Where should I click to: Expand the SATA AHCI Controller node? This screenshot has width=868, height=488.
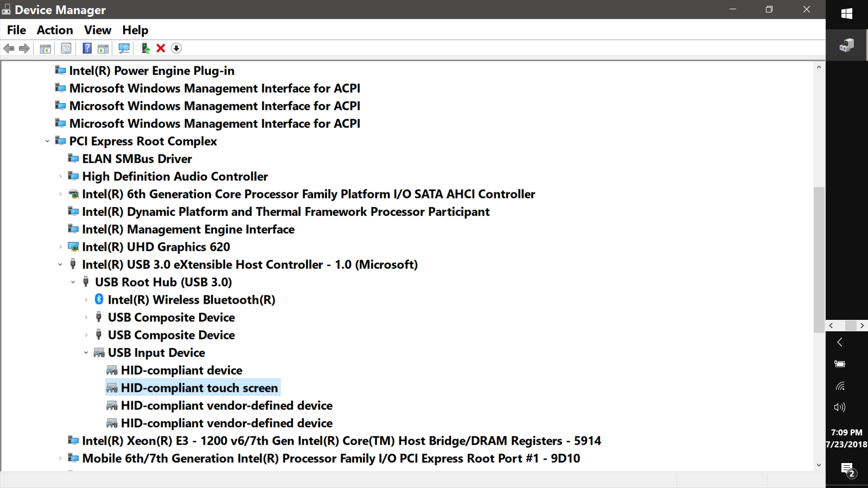60,194
